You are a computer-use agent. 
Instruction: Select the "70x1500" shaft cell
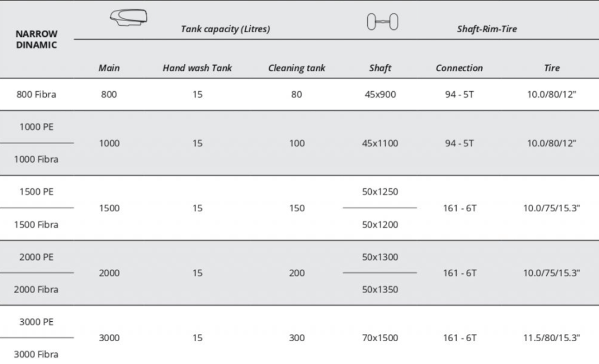pos(380,338)
